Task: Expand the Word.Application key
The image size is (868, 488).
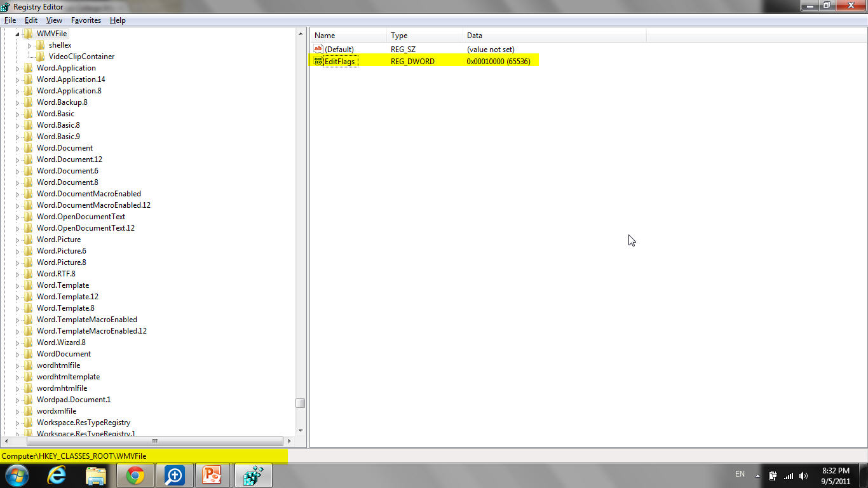Action: tap(18, 68)
